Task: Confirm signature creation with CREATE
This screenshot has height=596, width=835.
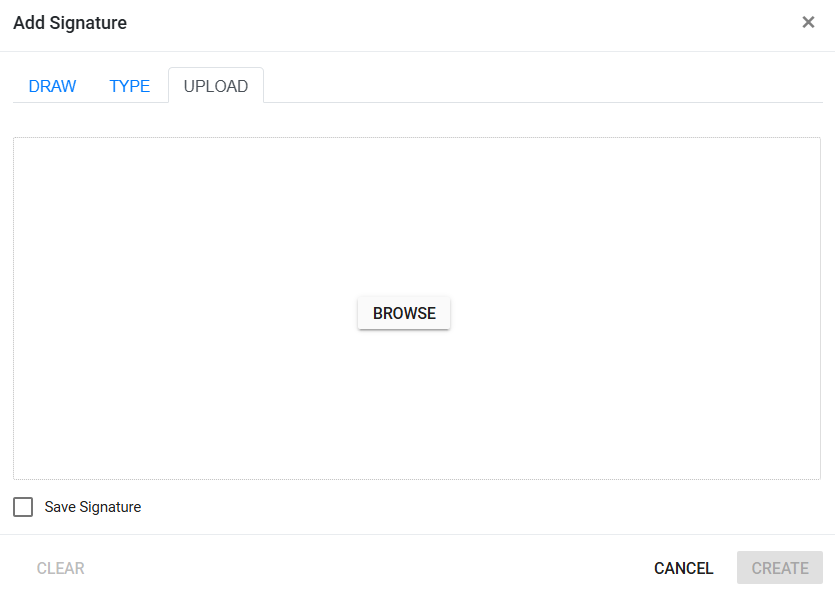Action: [x=779, y=568]
